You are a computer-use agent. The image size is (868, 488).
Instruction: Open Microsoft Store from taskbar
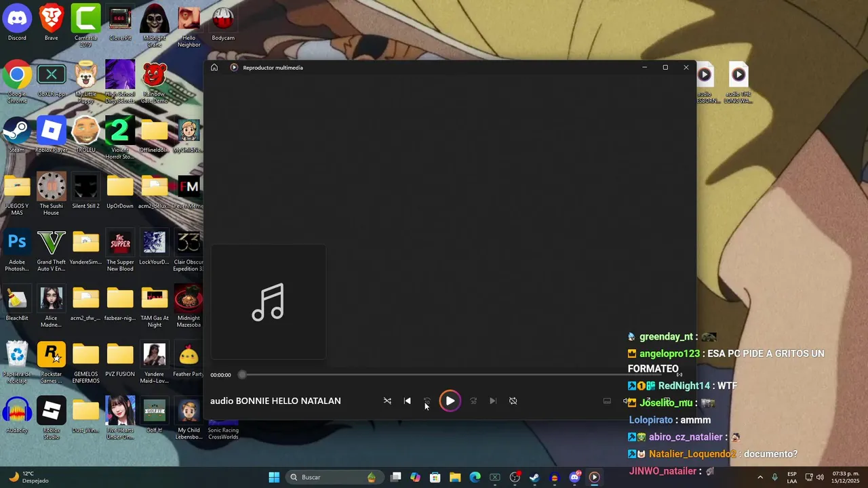click(435, 477)
